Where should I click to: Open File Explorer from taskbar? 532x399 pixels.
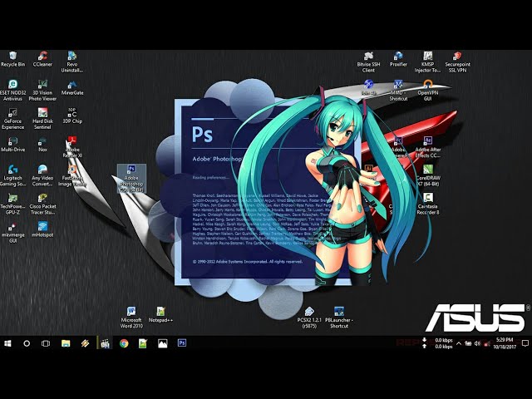coord(66,343)
